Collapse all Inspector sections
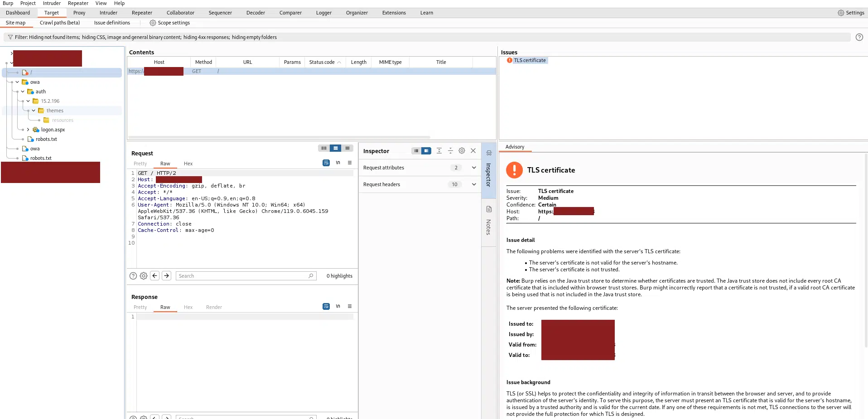This screenshot has height=419, width=868. (450, 151)
